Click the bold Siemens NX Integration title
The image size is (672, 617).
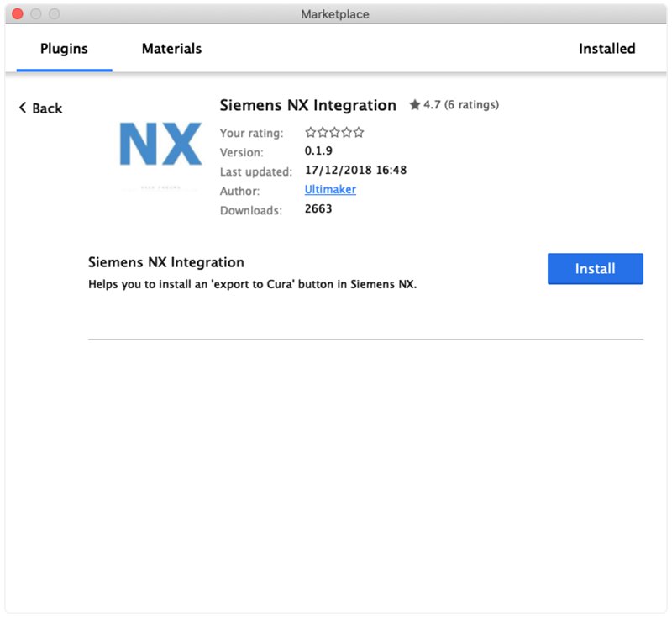[307, 106]
